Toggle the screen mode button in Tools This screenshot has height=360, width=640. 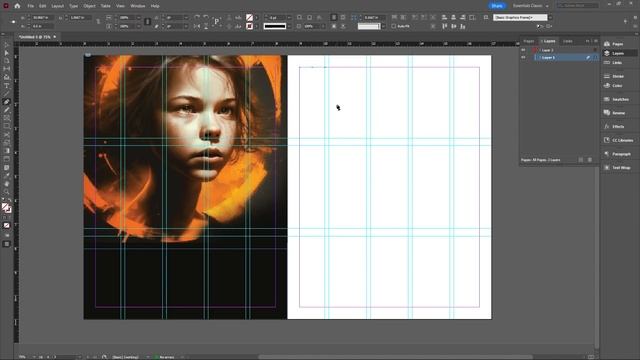(x=7, y=244)
